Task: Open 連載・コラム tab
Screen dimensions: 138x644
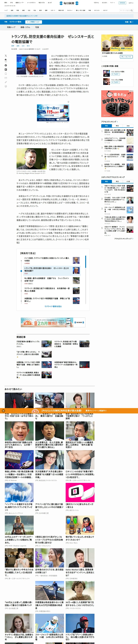Action: click(x=25, y=27)
